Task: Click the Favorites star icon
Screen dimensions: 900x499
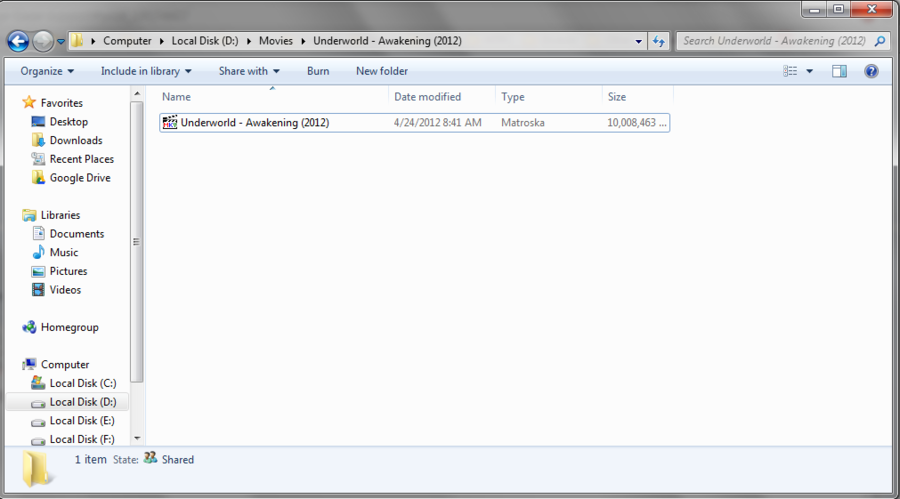Action: [29, 103]
